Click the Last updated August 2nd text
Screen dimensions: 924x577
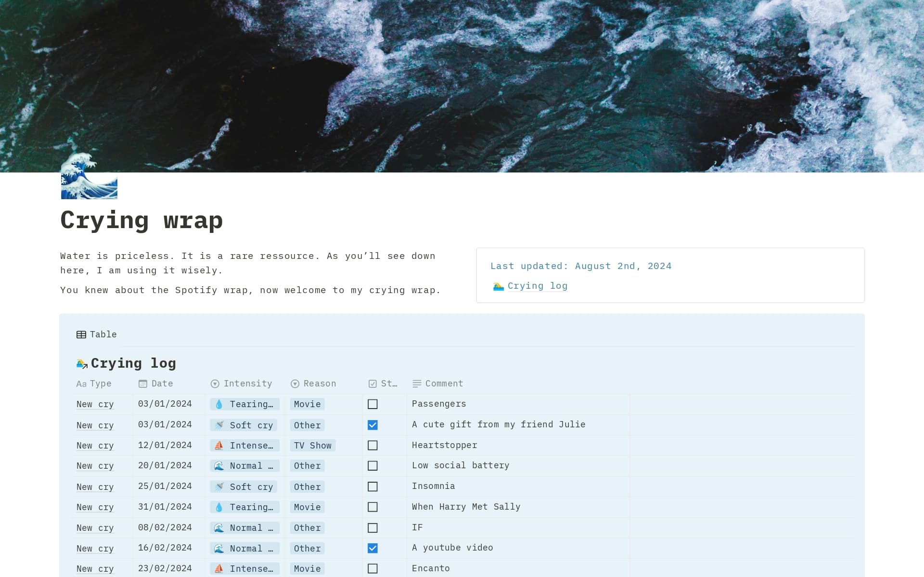tap(581, 266)
